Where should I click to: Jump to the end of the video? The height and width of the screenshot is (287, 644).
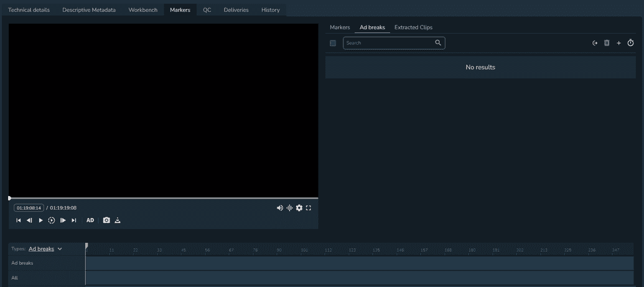74,220
